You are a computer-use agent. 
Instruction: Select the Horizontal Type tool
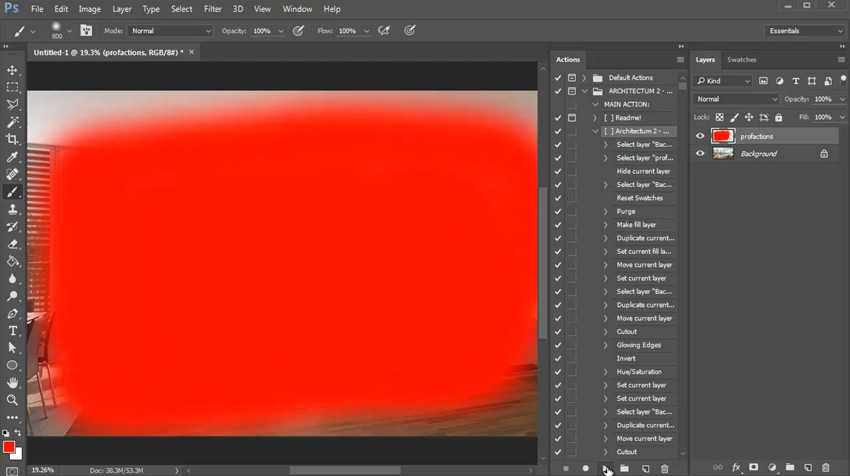tap(12, 331)
